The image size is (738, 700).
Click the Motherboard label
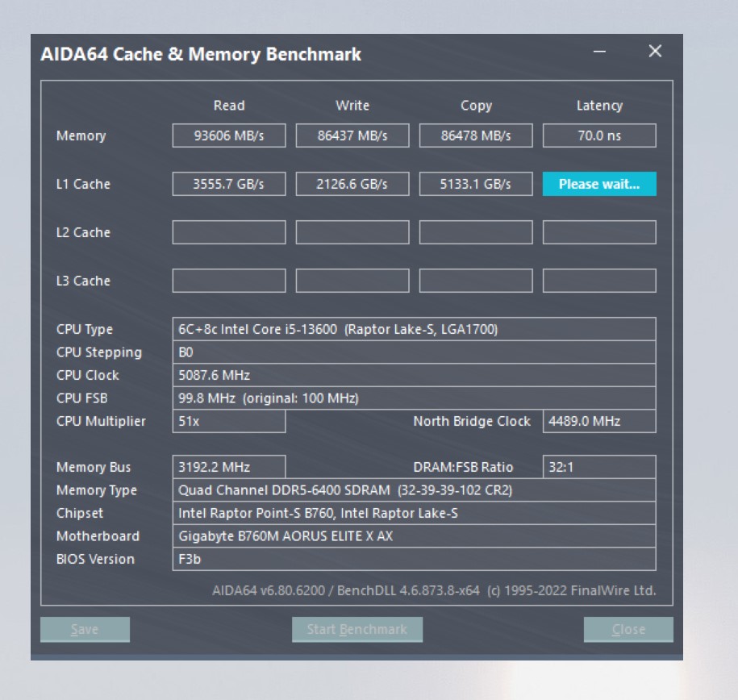tap(98, 536)
